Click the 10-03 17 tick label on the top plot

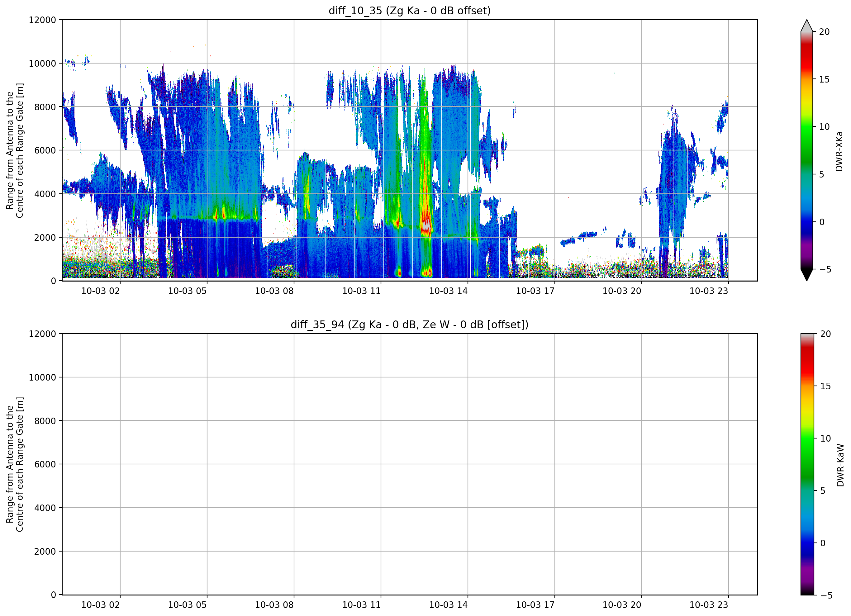535,291
